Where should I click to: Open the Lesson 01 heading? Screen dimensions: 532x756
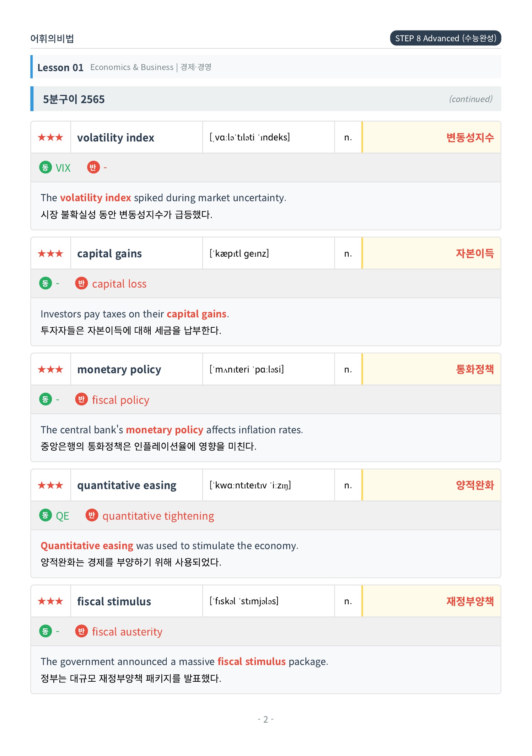60,67
